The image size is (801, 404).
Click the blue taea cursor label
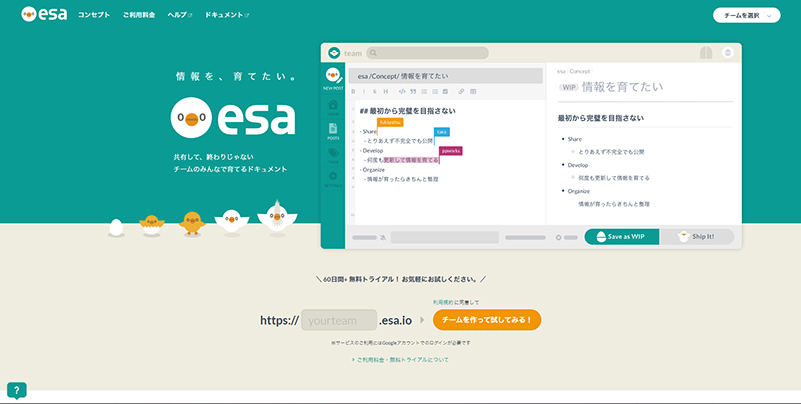[442, 132]
